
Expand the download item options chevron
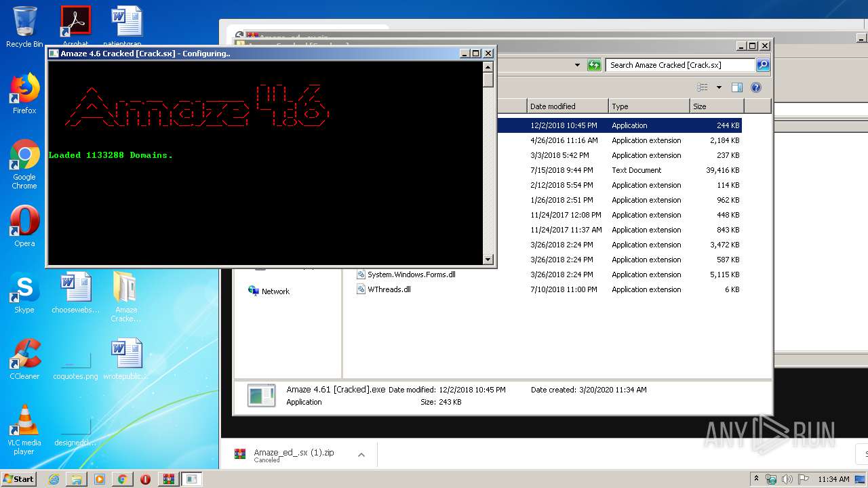(x=361, y=455)
